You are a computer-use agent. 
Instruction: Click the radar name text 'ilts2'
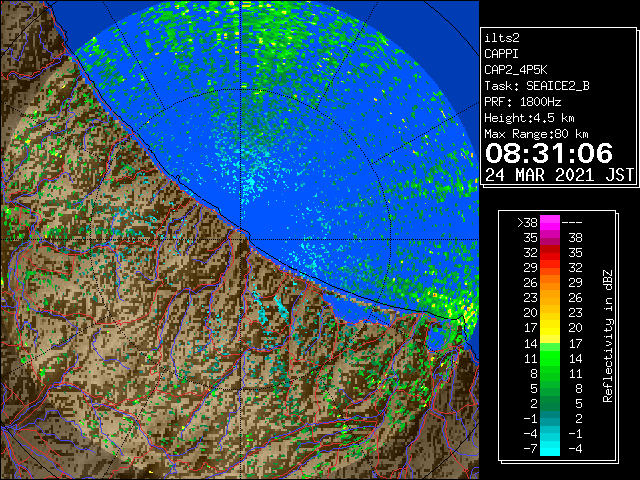tap(502, 38)
